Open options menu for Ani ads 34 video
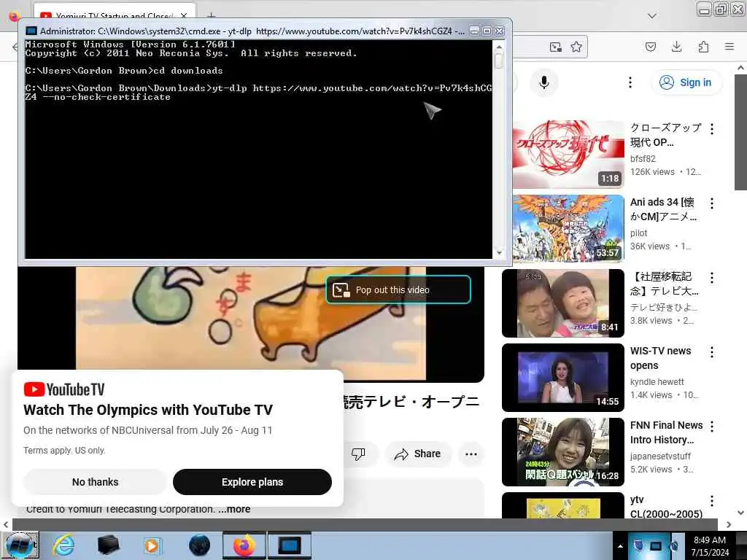Viewport: 747px width, 560px height. (711, 203)
